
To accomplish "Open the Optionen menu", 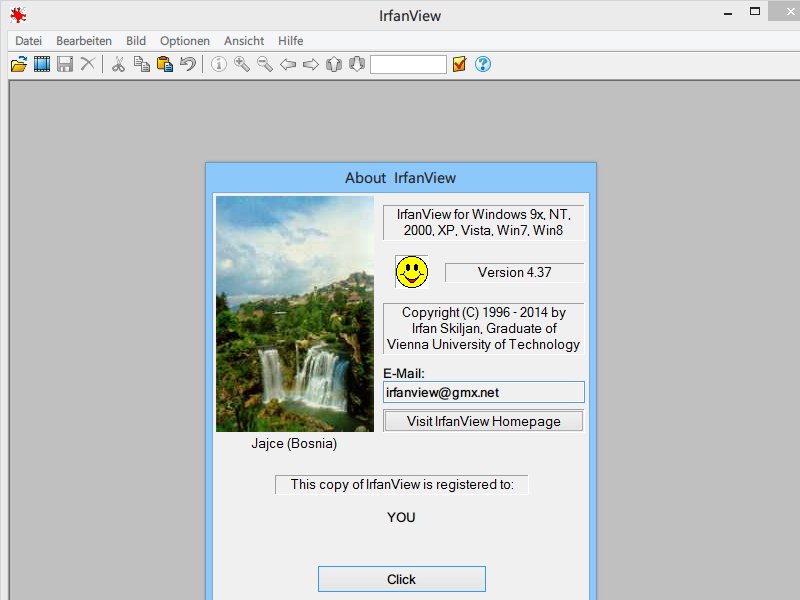I will click(185, 41).
